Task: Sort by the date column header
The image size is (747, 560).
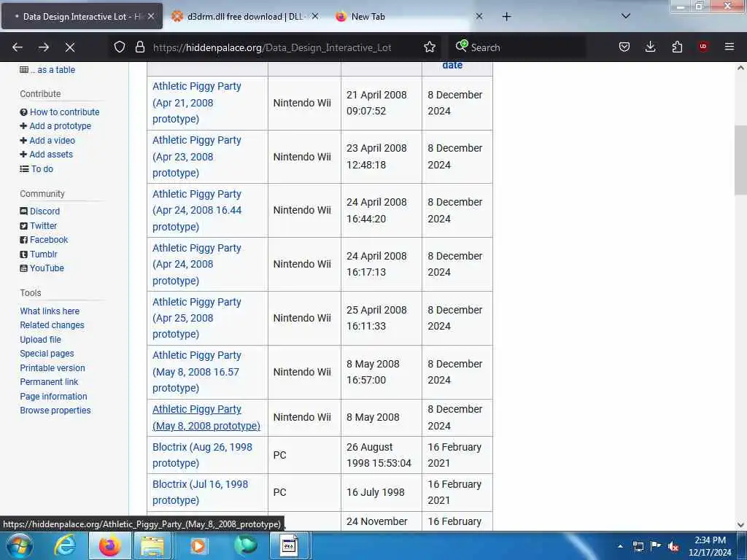Action: coord(452,65)
